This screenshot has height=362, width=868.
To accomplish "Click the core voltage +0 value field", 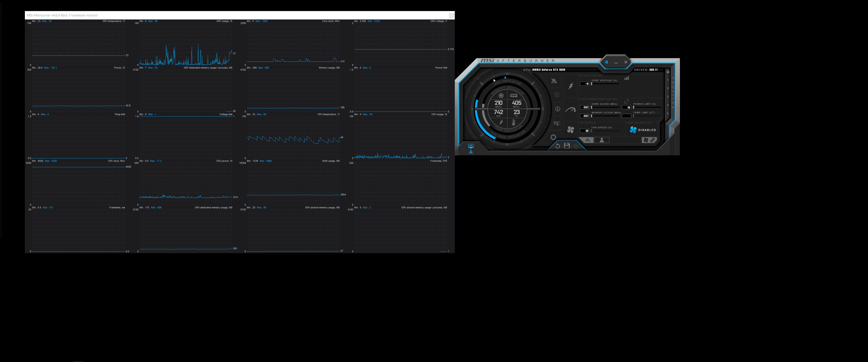I will pos(585,84).
